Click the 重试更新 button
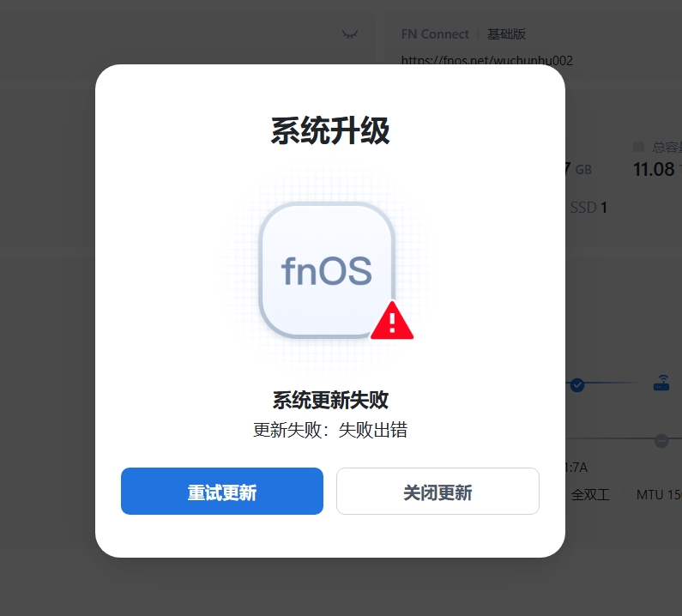 (222, 491)
